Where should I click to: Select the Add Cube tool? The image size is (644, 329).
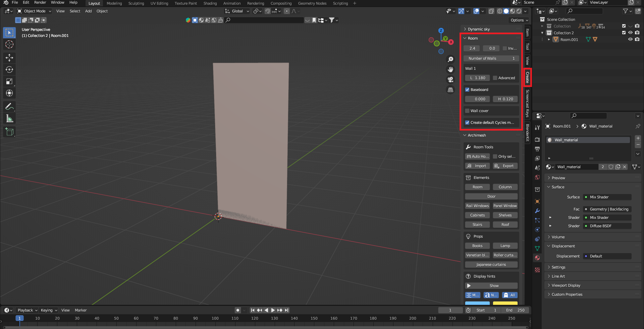(9, 132)
